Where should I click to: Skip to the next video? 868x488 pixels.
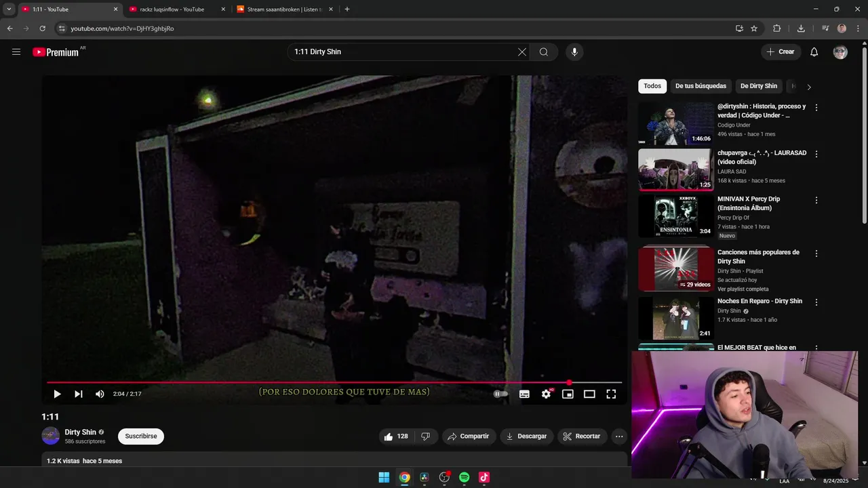[x=79, y=394]
